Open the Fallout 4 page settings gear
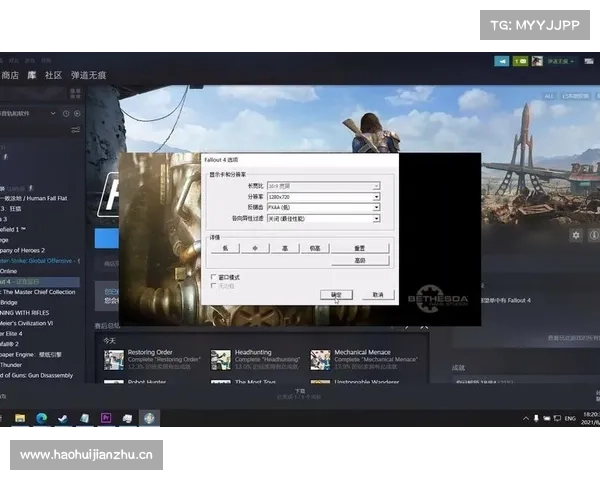 click(576, 235)
